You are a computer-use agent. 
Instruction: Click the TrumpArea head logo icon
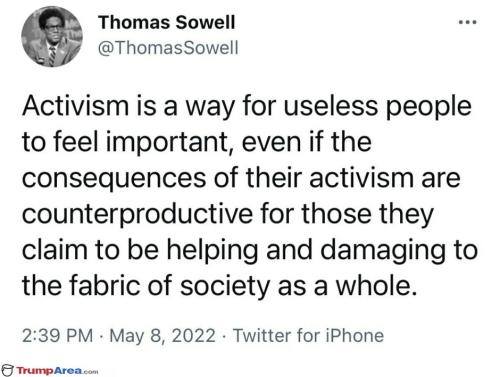(7, 370)
